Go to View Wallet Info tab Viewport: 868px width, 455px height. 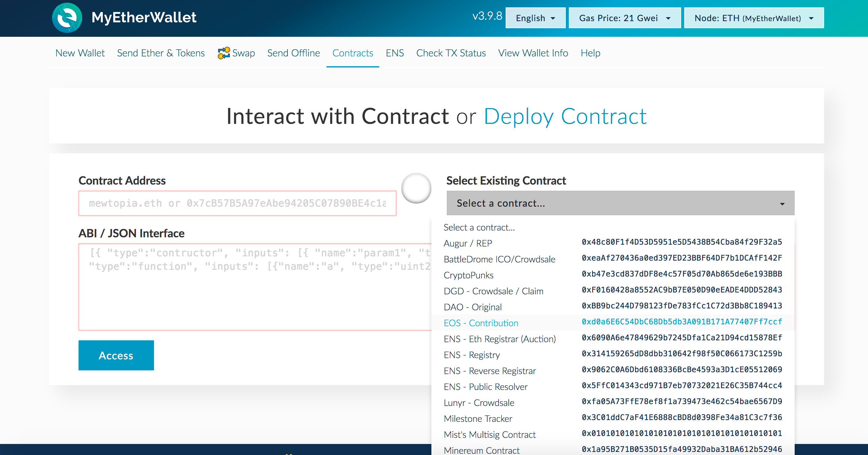(x=533, y=53)
